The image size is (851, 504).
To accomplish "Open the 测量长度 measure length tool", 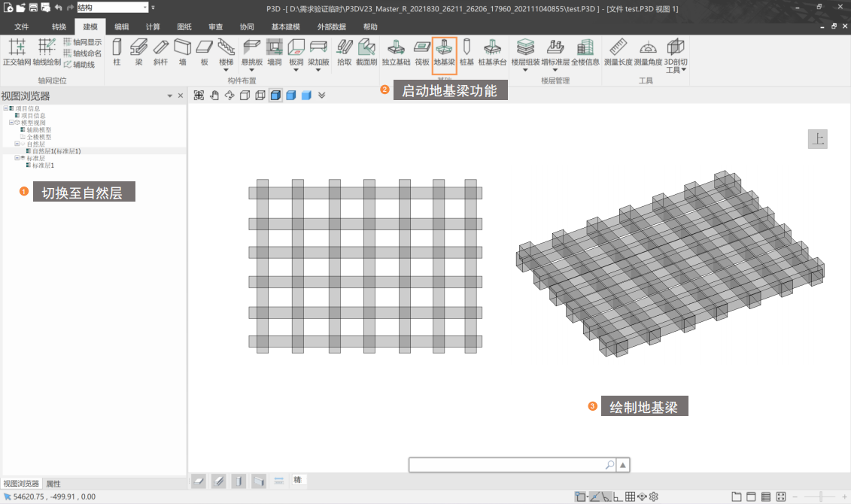I will pos(618,52).
